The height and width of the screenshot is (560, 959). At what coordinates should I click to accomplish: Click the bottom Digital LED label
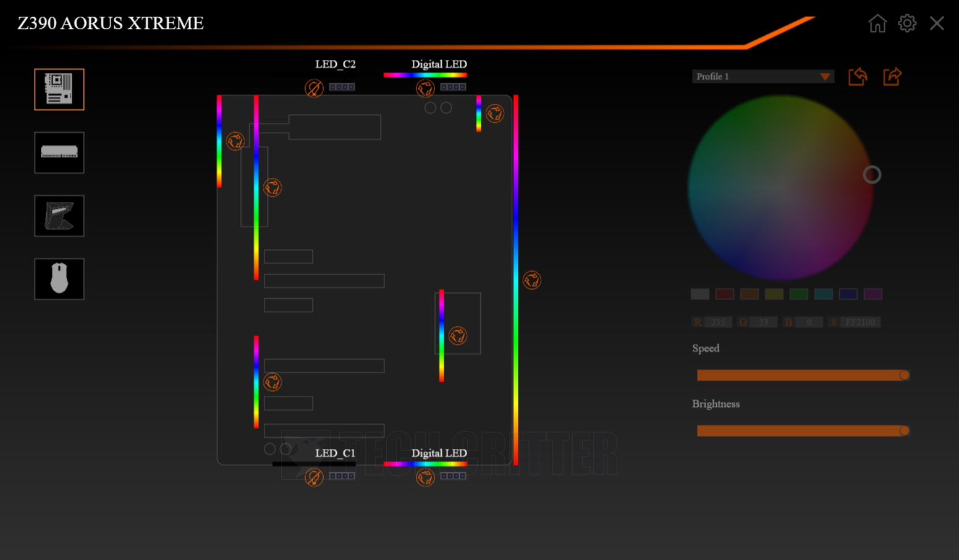tap(439, 453)
